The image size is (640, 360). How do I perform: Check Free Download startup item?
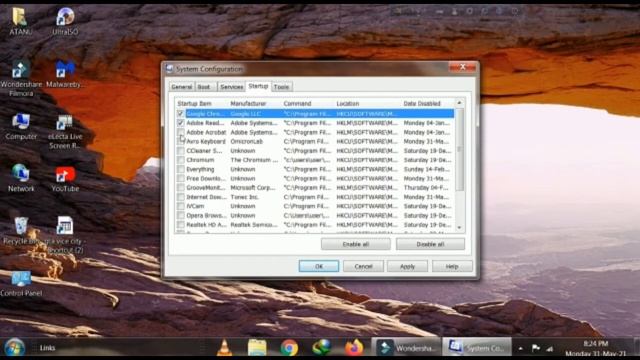tap(180, 178)
